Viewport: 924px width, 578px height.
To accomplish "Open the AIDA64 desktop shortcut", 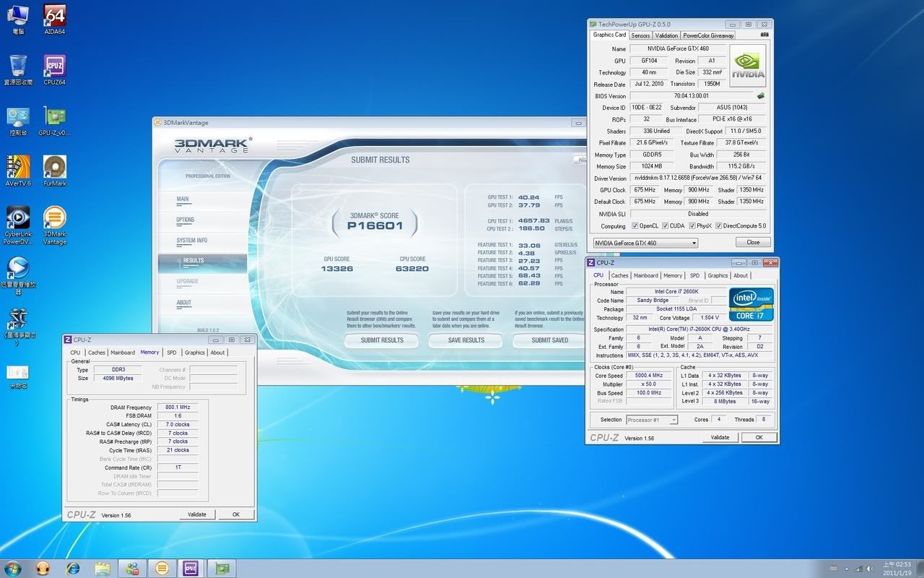I will pos(55,20).
